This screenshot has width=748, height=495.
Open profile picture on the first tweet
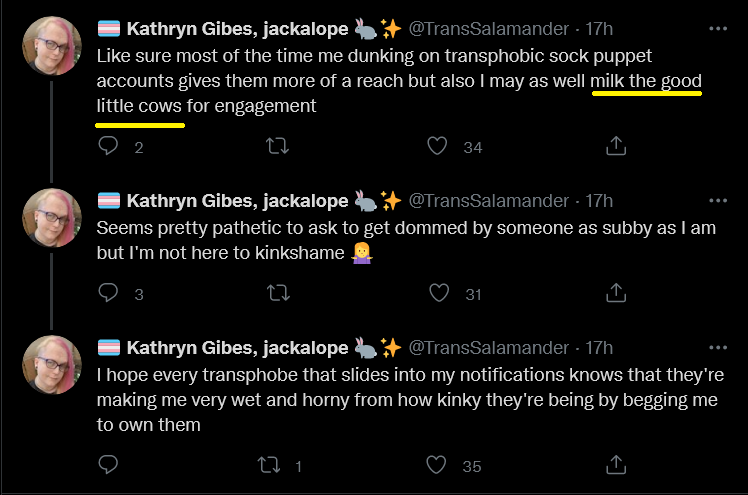click(52, 46)
